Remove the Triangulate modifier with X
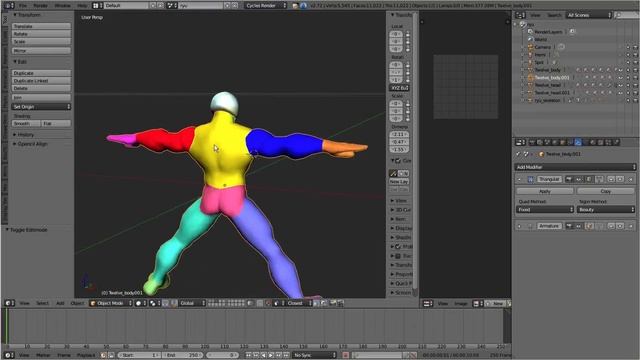 tap(631, 179)
